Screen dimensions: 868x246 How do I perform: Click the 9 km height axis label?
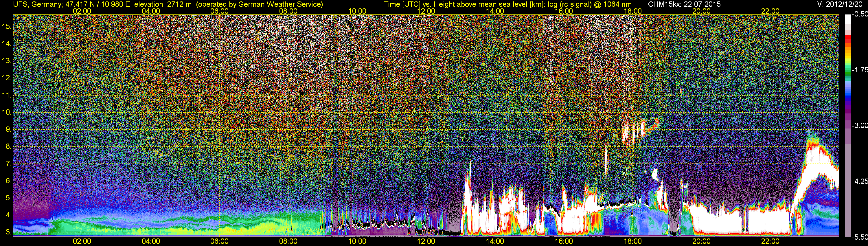(x=8, y=129)
